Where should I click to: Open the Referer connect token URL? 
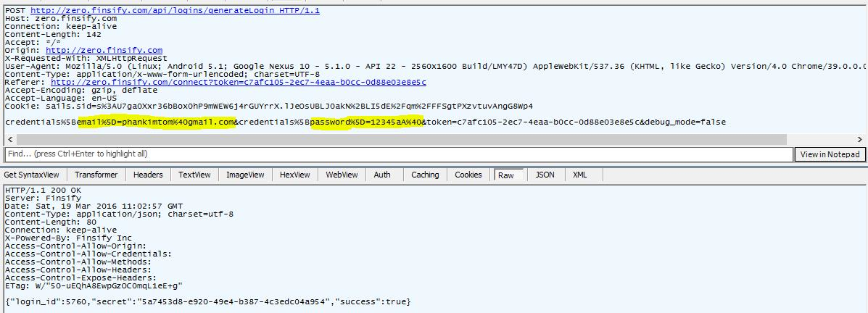click(x=238, y=83)
